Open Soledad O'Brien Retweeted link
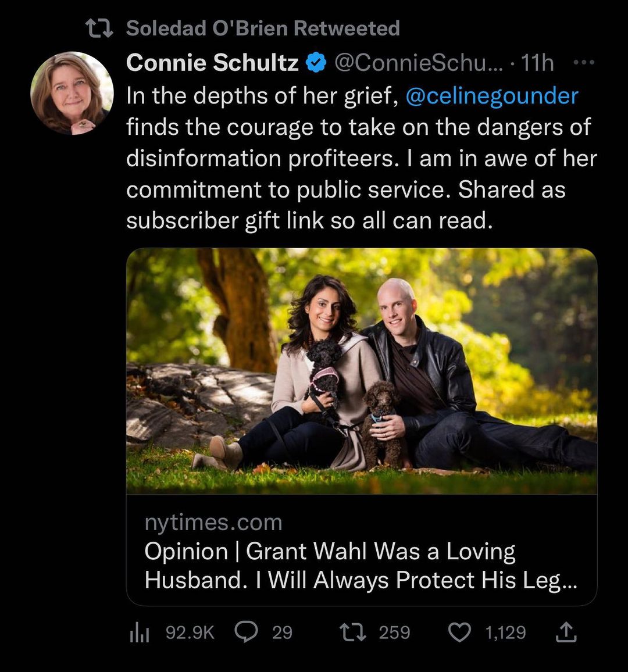 click(263, 28)
